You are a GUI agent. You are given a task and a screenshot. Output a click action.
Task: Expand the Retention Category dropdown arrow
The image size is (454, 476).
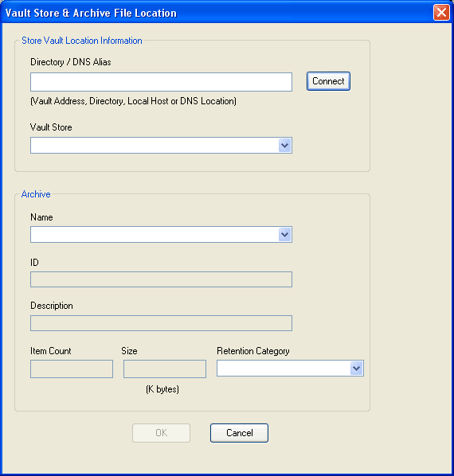[357, 369]
